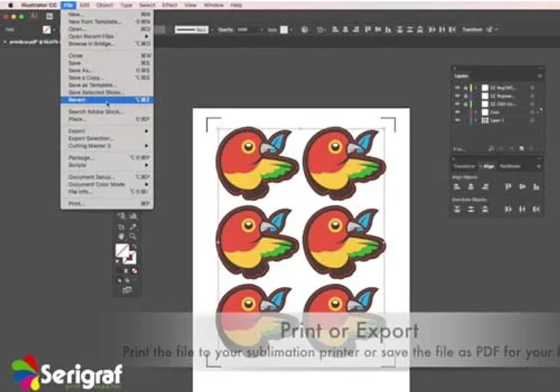560x392 pixels.
Task: Click the Opacity label in control bar
Action: pos(225,29)
